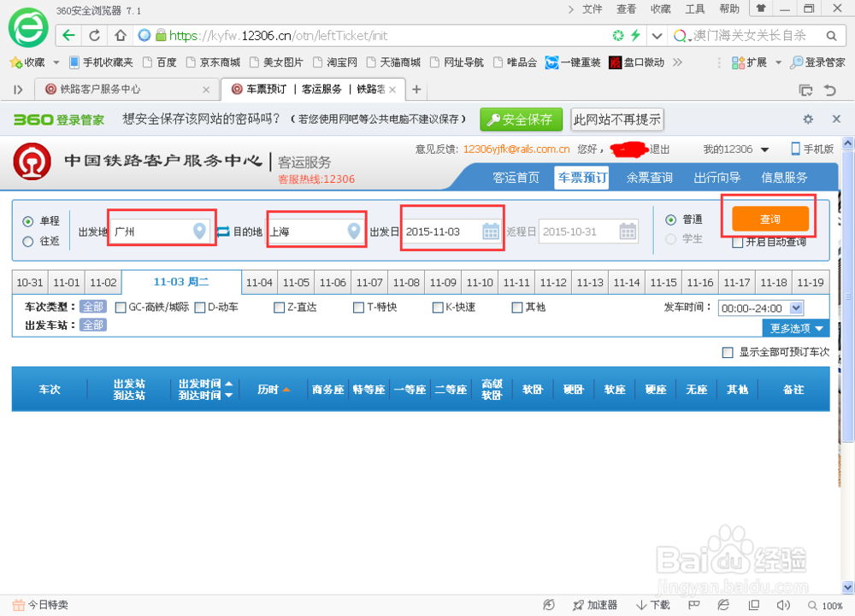Open the 手机版 mobile version link
This screenshot has width=855, height=616.
[814, 149]
